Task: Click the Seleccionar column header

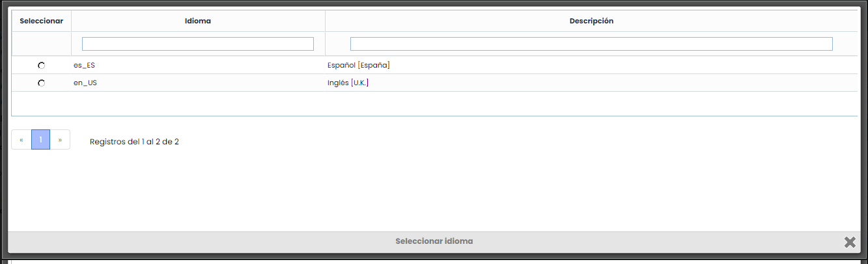Action: 42,21
